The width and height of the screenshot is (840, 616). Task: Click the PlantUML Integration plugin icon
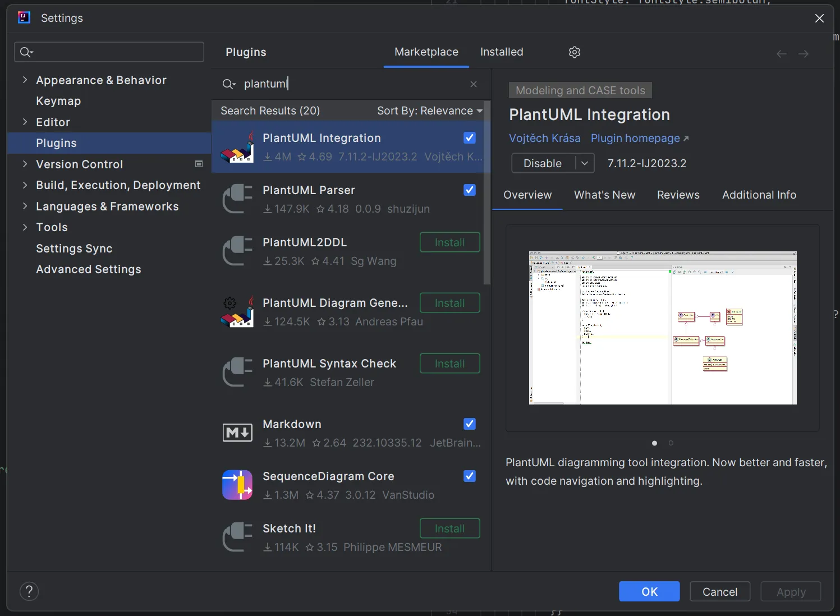(x=237, y=147)
